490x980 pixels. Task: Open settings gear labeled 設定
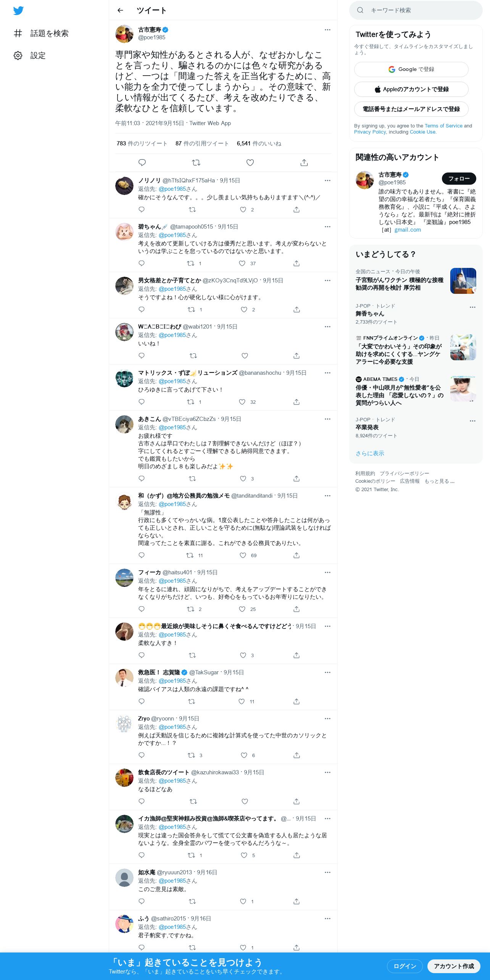[x=30, y=55]
